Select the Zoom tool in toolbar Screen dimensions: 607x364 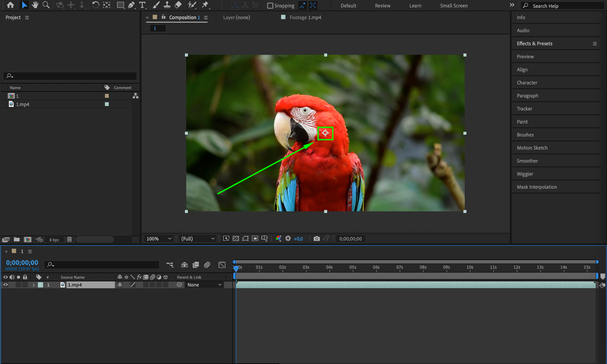tap(46, 5)
